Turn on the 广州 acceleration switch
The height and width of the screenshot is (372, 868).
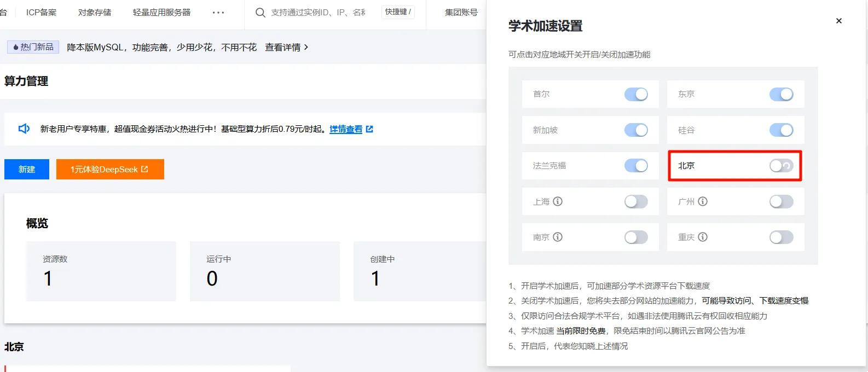[x=781, y=201]
